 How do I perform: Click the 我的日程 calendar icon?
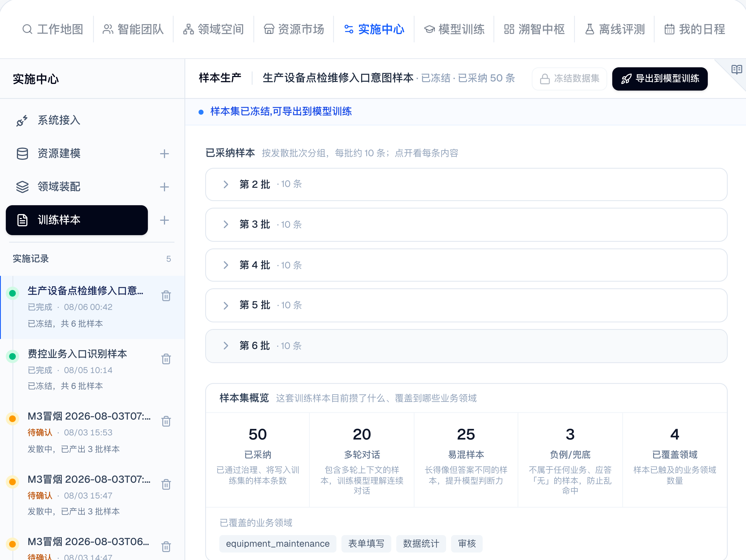pyautogui.click(x=670, y=29)
